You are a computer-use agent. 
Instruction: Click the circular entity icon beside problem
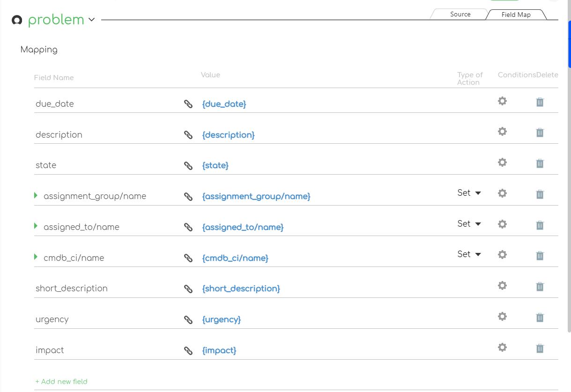[17, 20]
